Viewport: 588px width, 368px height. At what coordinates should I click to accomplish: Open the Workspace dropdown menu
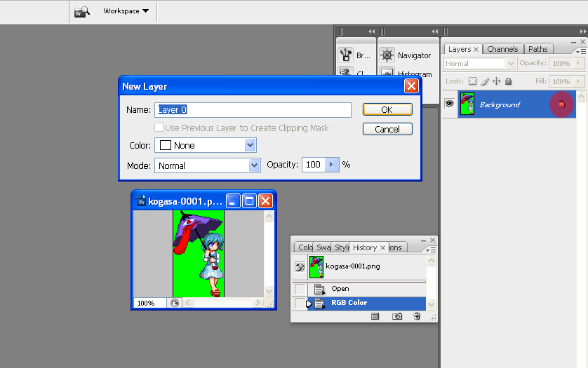click(x=126, y=11)
